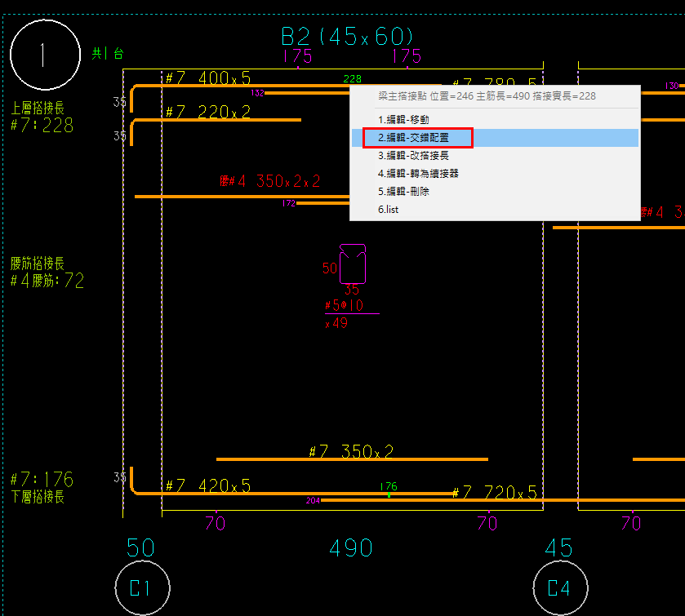Click stirrup label #5@10
The width and height of the screenshot is (685, 616).
tap(344, 305)
